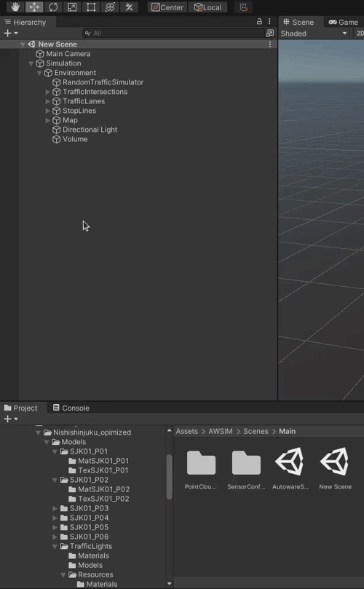Select the Volume object icon
Viewport: 364px width, 589px height.
[x=56, y=139]
